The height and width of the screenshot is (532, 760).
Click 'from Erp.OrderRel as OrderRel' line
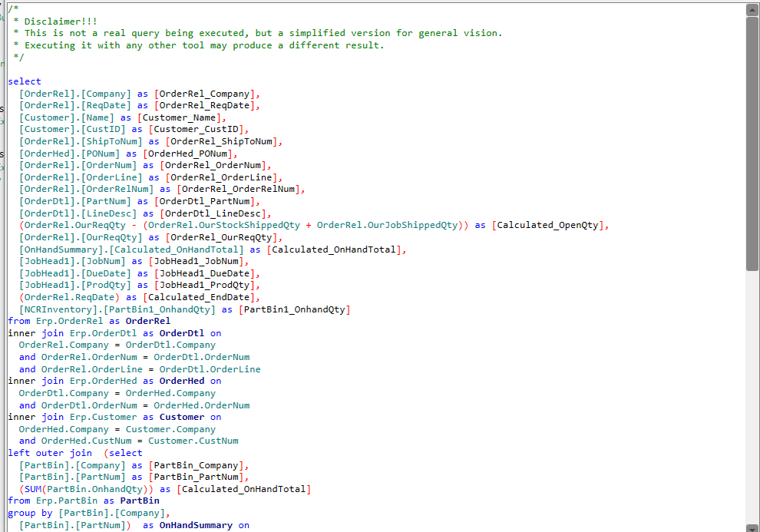pyautogui.click(x=89, y=321)
